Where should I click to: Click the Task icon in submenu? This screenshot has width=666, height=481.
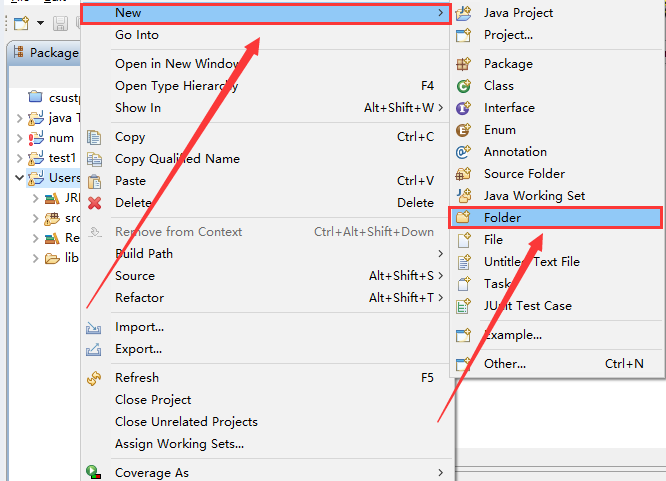[x=463, y=284]
